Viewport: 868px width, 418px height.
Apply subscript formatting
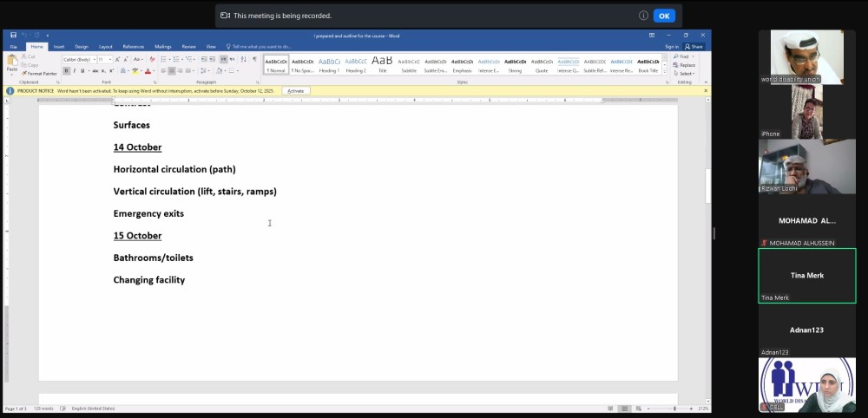103,71
